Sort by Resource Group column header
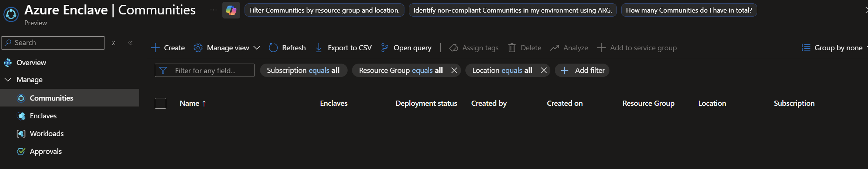The height and width of the screenshot is (169, 868). 648,103
